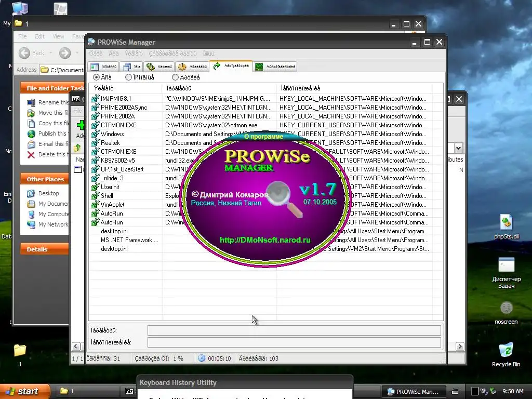Open the php5ts.dll desktop icon
Screen dimensions: 532x399
pyautogui.click(x=506, y=222)
